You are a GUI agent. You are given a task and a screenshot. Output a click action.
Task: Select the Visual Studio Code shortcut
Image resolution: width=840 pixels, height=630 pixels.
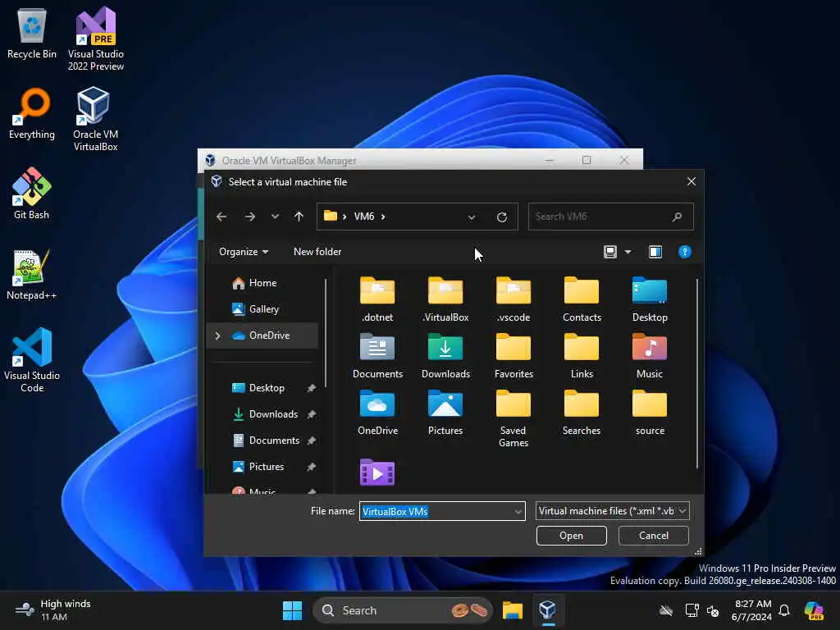click(x=32, y=360)
